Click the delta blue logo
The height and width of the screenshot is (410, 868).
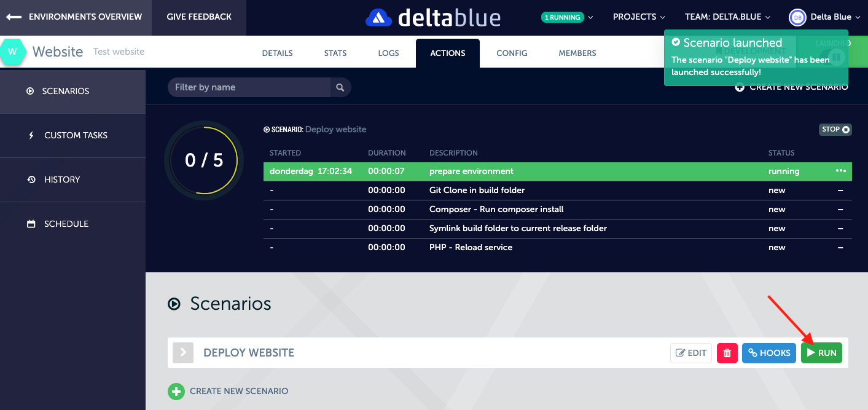click(x=433, y=17)
